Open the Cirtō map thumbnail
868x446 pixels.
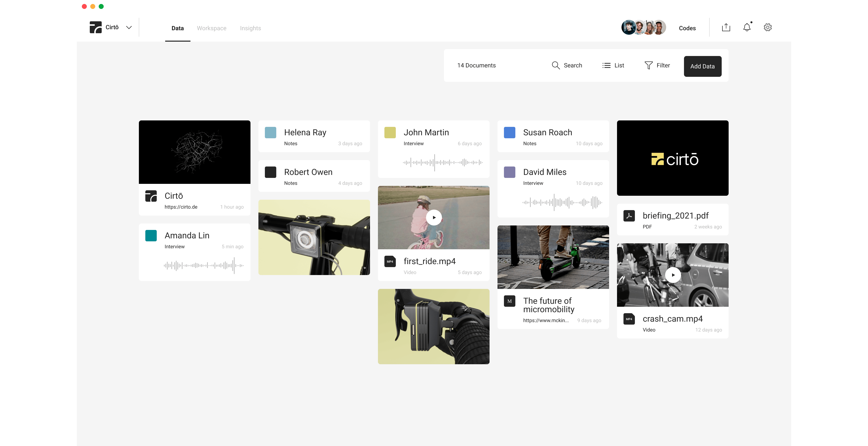pos(194,152)
